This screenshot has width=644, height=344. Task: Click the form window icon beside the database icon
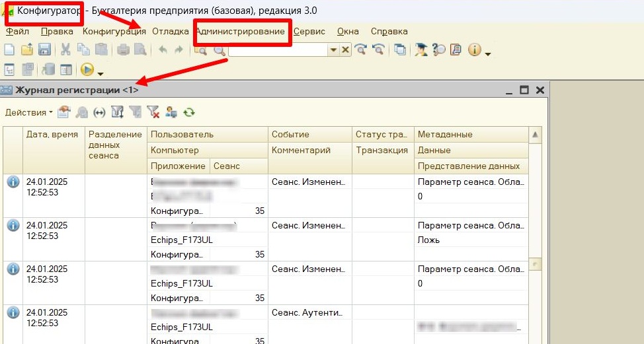pos(66,70)
